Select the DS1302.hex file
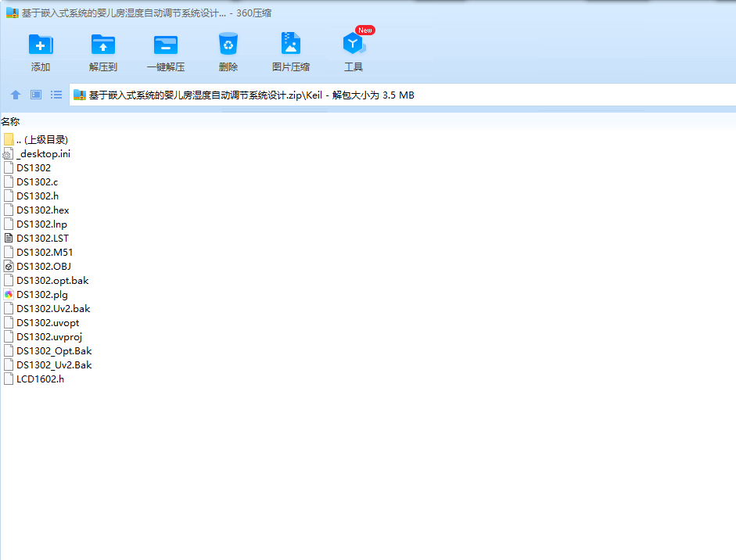Image resolution: width=736 pixels, height=560 pixels. tap(43, 210)
